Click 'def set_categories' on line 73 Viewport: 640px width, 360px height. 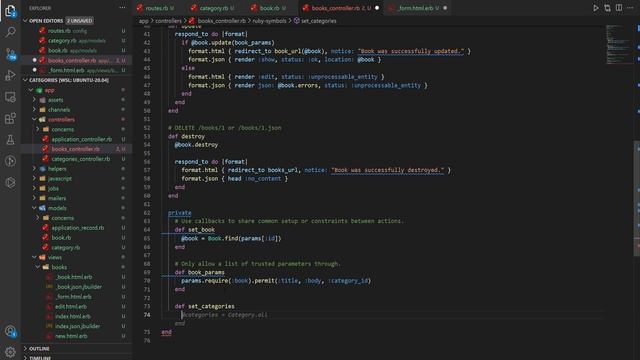[204, 306]
